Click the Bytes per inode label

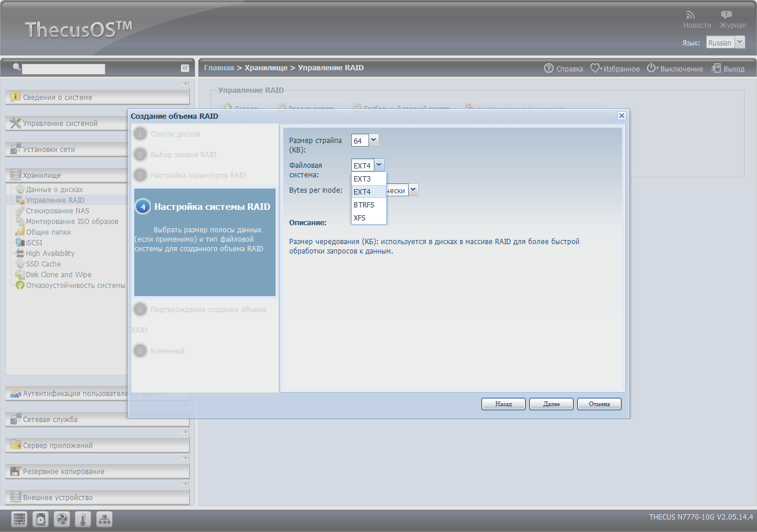316,190
